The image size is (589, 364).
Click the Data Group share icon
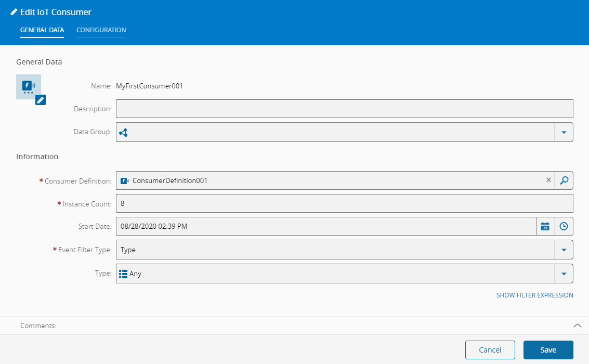(123, 133)
